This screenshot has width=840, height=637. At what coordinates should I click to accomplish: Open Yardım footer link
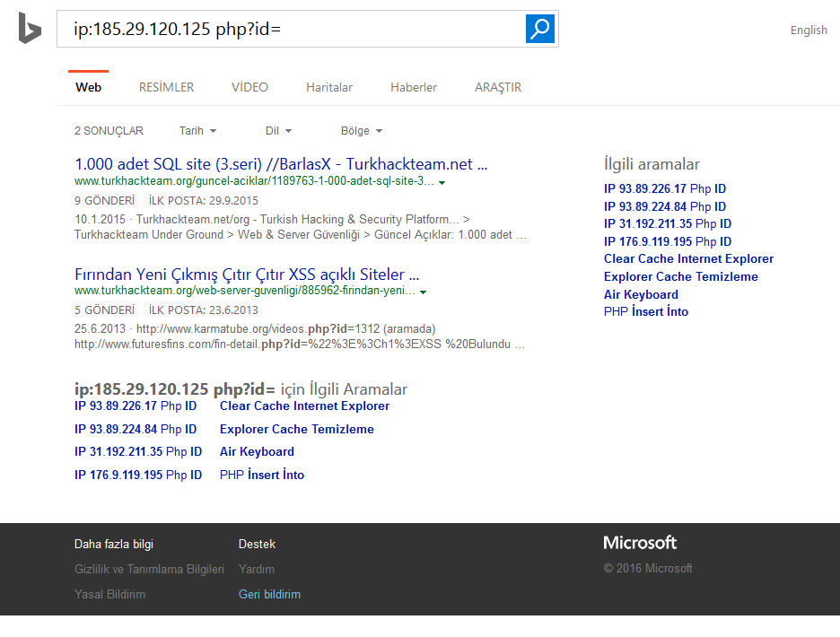[x=257, y=569]
